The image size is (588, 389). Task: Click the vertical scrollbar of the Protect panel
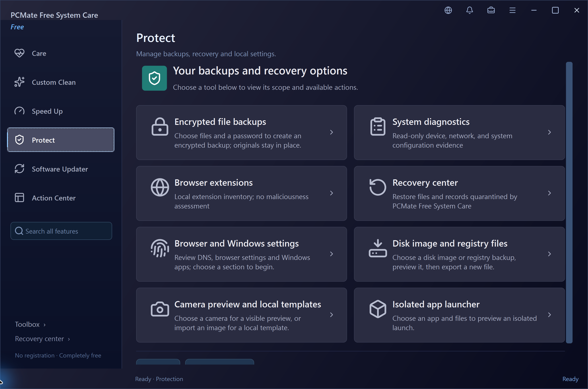click(569, 202)
